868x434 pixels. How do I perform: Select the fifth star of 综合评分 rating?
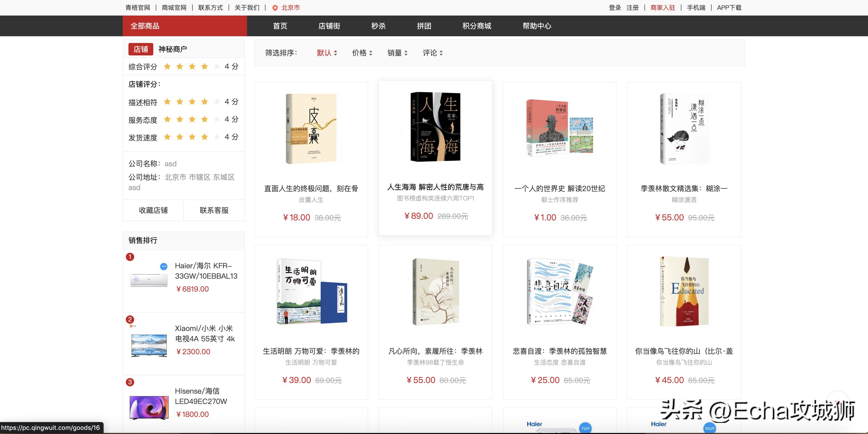[x=217, y=66]
